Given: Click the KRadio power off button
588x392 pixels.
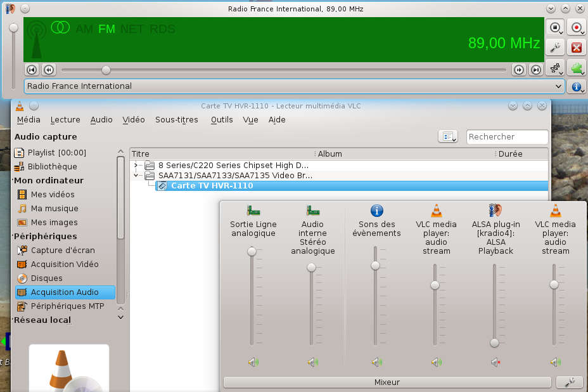Looking at the screenshot, I should [555, 27].
